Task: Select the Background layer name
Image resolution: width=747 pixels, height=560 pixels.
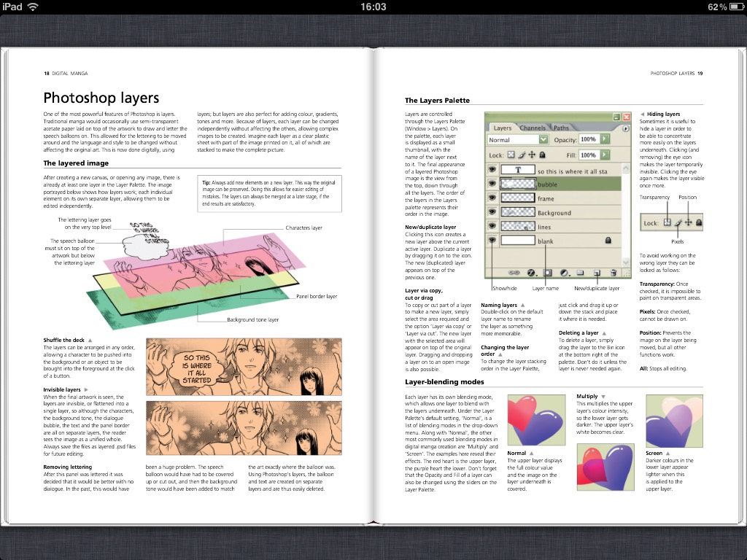Action: click(554, 213)
